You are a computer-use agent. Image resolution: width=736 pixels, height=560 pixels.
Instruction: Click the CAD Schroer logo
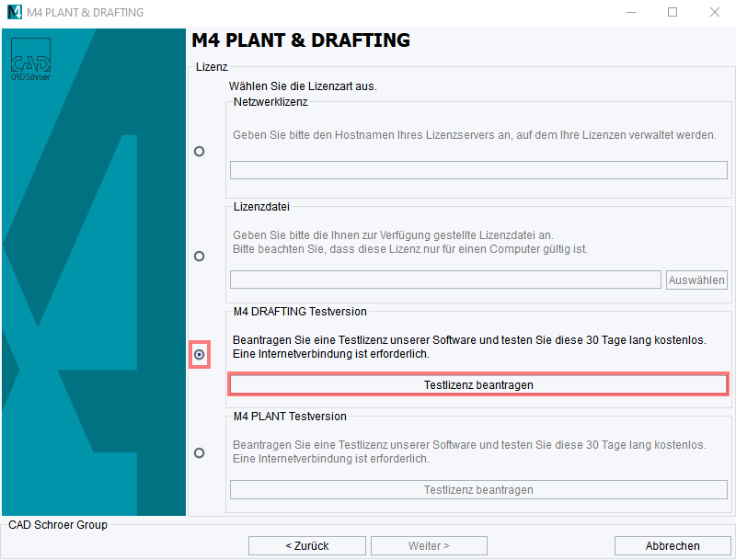point(30,60)
